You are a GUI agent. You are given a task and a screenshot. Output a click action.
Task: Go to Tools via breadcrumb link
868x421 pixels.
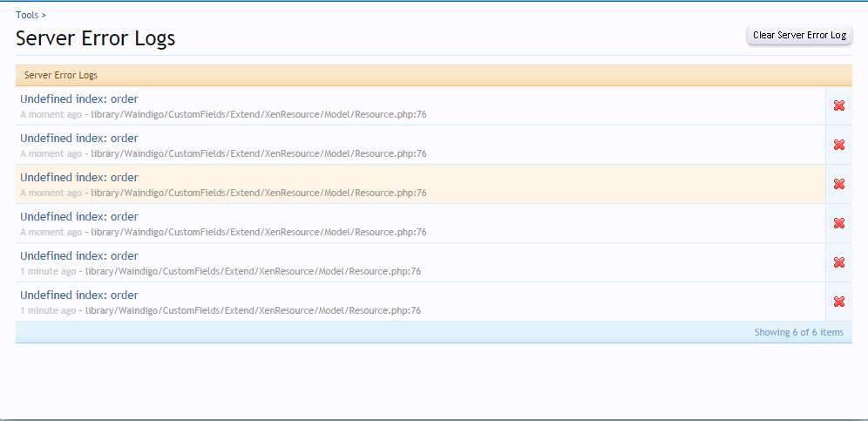(27, 15)
